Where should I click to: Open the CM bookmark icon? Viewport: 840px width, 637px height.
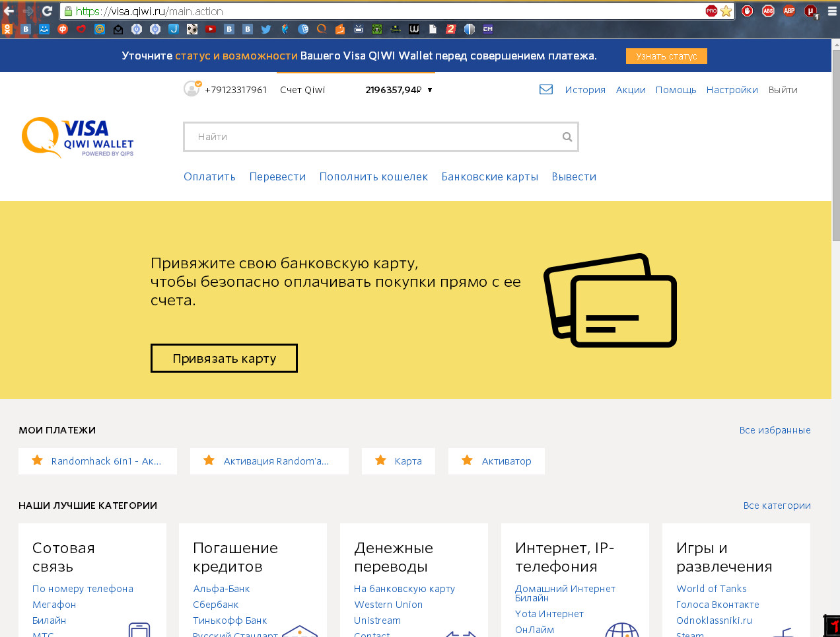click(x=488, y=28)
